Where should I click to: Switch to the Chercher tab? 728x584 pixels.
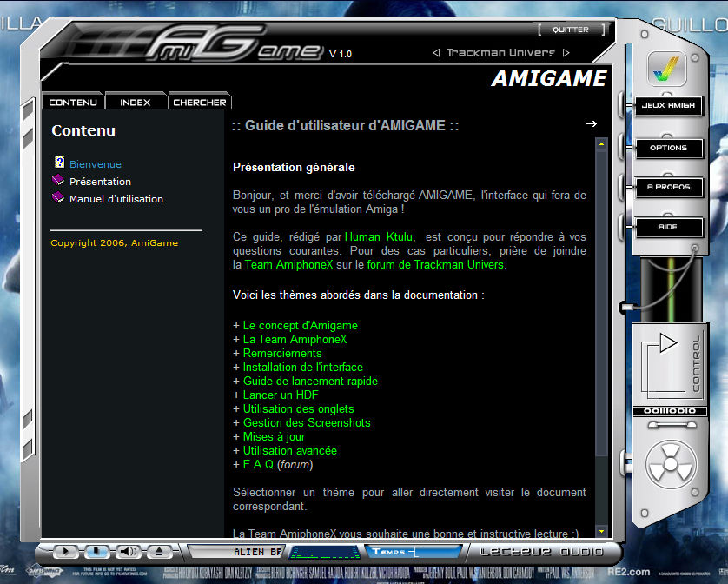pyautogui.click(x=200, y=103)
